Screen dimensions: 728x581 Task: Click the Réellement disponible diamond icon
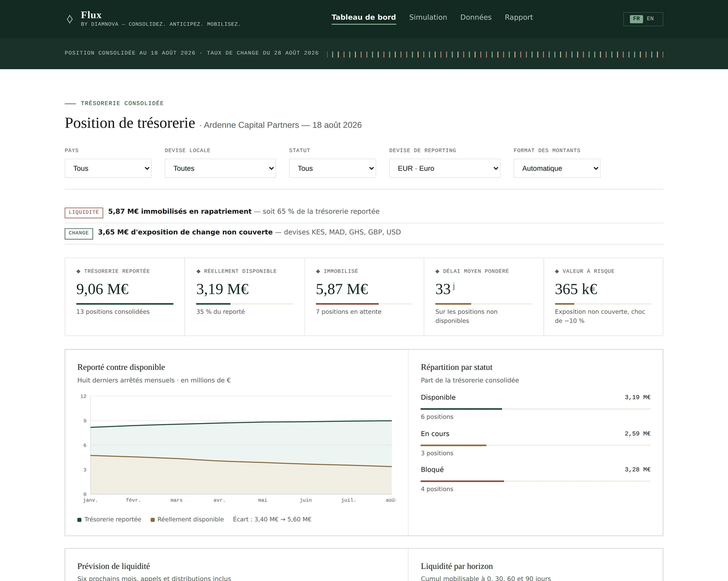(198, 271)
